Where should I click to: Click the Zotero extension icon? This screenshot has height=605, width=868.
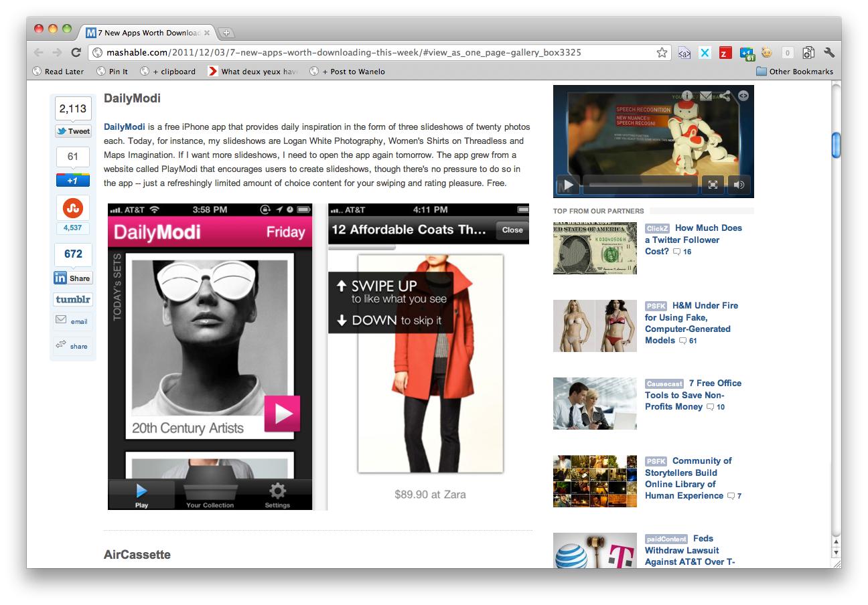tap(725, 52)
